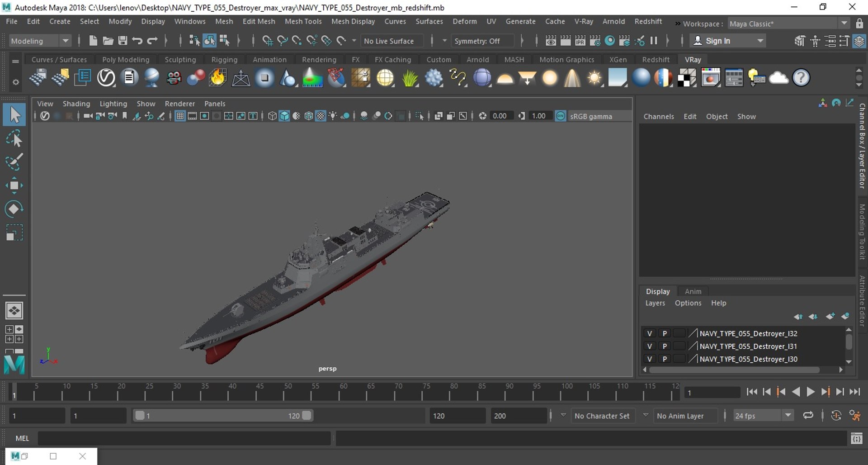Open V-Ray help question mark icon
The width and height of the screenshot is (868, 465).
801,78
